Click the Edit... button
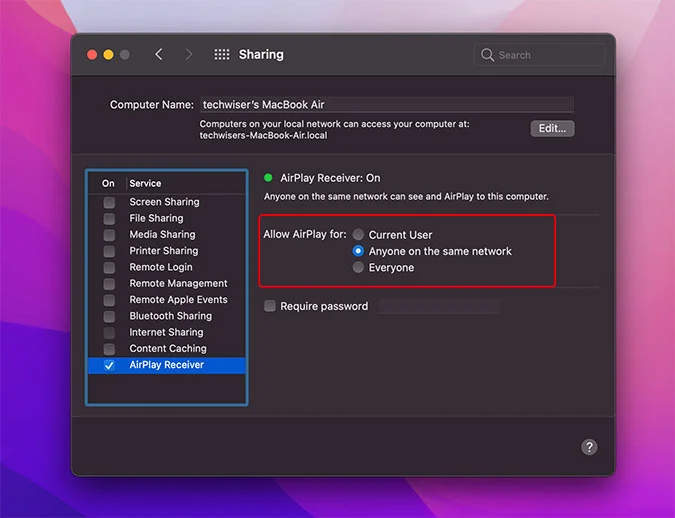This screenshot has width=675, height=518. (x=552, y=128)
